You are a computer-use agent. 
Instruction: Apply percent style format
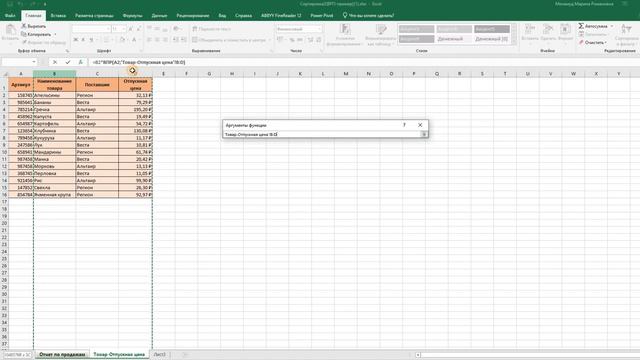[x=292, y=40]
